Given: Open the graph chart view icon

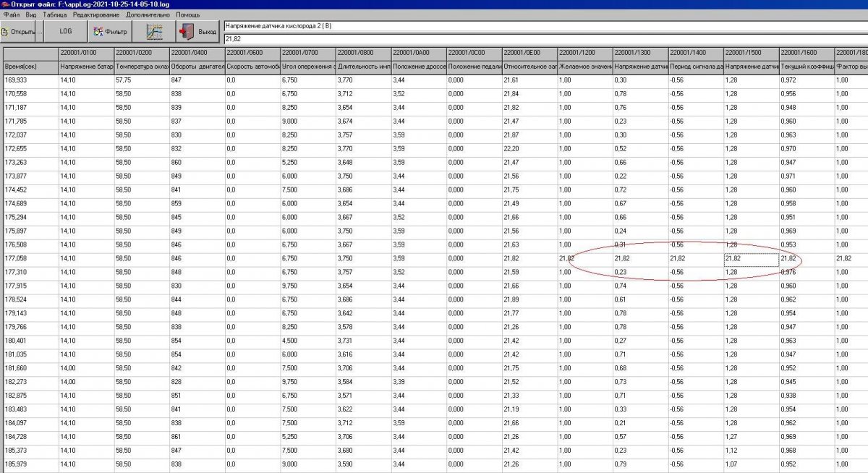Looking at the screenshot, I should 154,32.
